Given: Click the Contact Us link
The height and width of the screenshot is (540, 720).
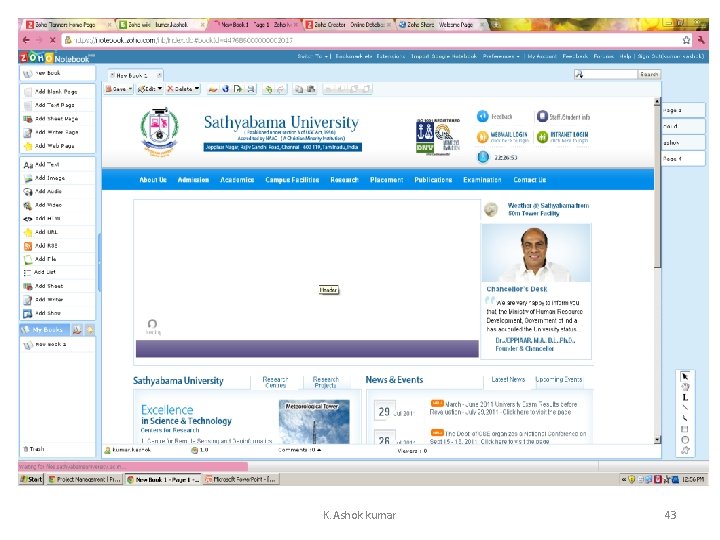Looking at the screenshot, I should click(530, 180).
